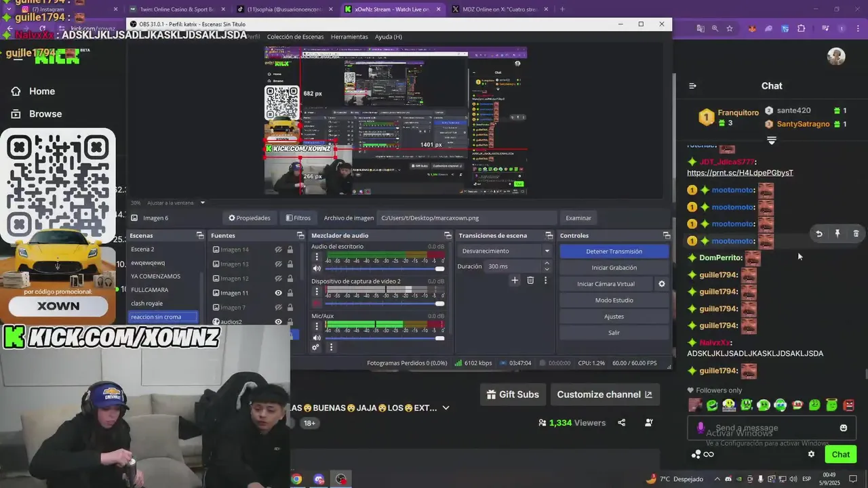This screenshot has width=868, height=488.
Task: Switch to Twin Online Casino browser tab
Action: pyautogui.click(x=176, y=9)
